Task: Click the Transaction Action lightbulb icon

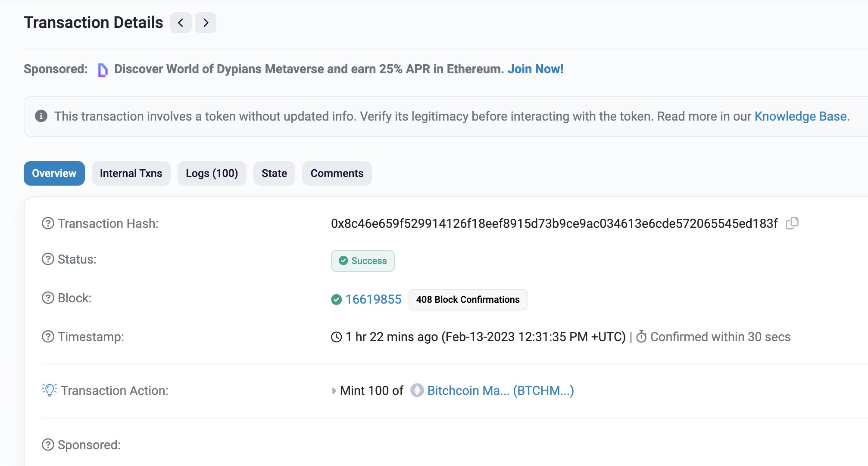Action: (x=50, y=390)
